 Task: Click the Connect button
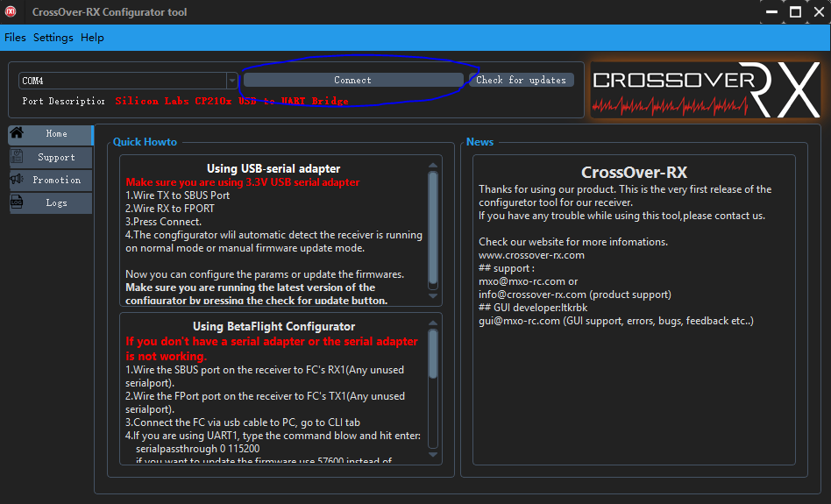[x=353, y=80]
